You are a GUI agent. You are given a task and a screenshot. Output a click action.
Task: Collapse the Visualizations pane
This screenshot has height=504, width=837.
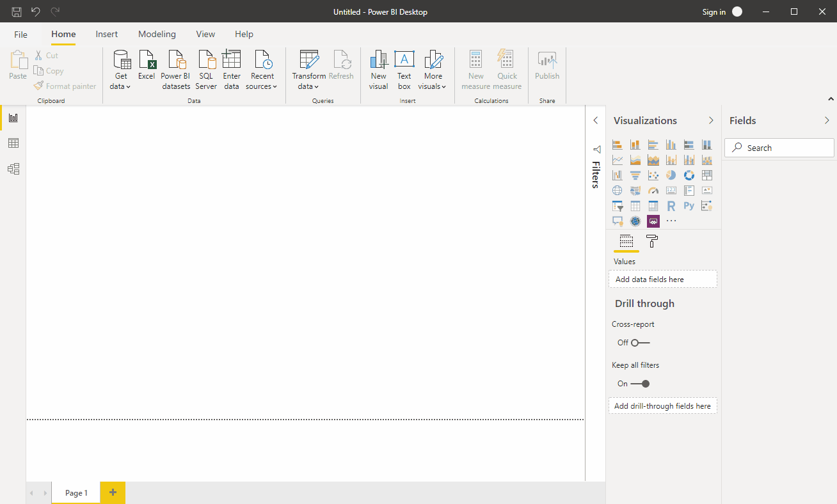[x=711, y=120]
